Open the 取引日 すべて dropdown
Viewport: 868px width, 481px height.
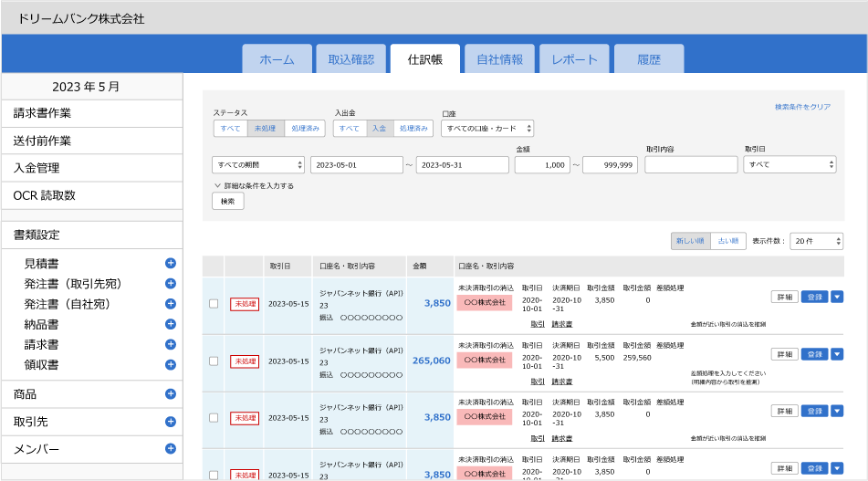click(x=790, y=164)
